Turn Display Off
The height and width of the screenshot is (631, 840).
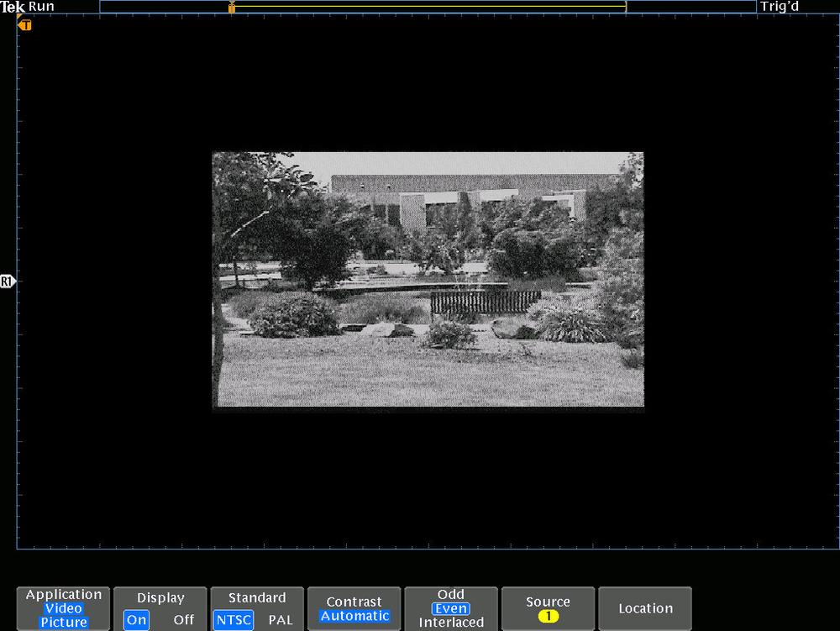pos(183,620)
